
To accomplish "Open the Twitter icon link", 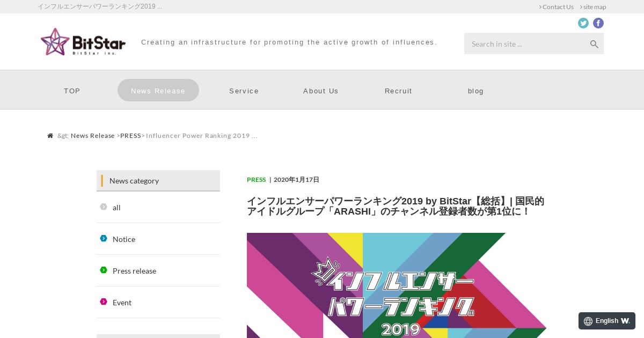I will (x=583, y=23).
